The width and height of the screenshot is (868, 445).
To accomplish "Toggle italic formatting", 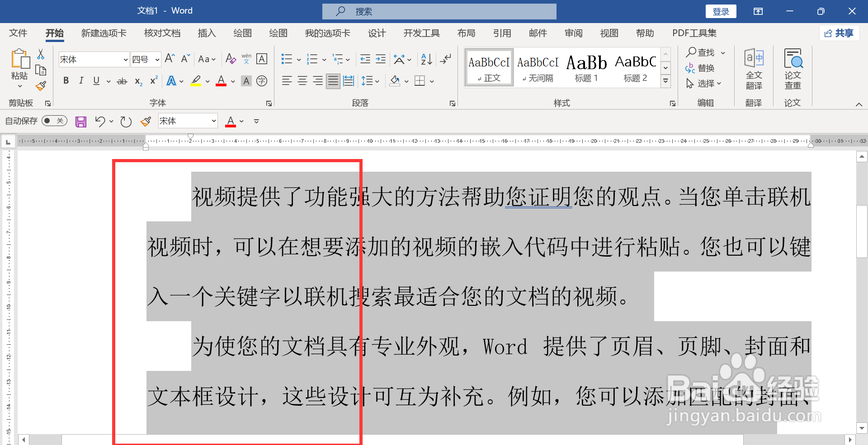I will pos(81,81).
